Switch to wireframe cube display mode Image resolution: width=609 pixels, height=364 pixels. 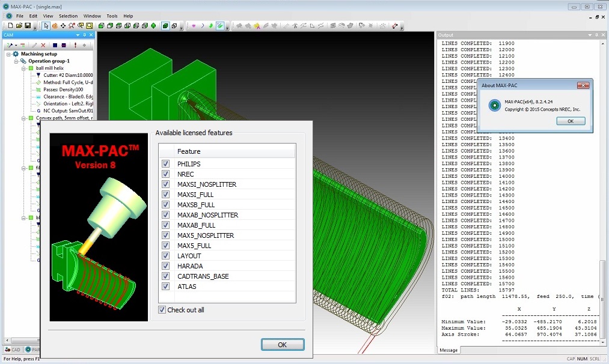[174, 26]
